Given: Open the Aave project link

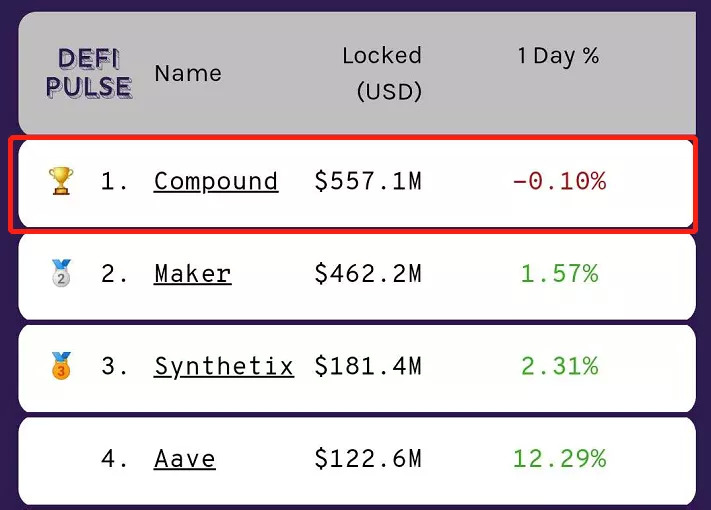Looking at the screenshot, I should click(x=185, y=459).
